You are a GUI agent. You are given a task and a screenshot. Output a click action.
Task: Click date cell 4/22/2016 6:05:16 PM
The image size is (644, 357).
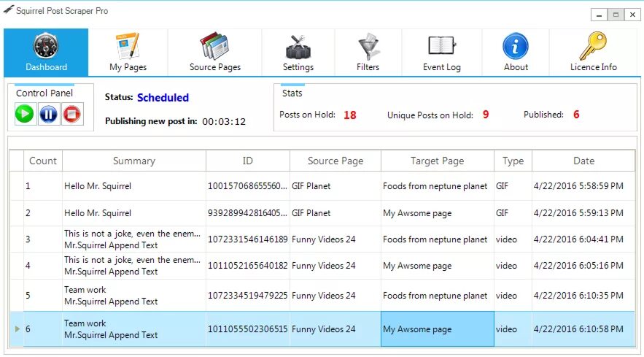[x=583, y=266]
